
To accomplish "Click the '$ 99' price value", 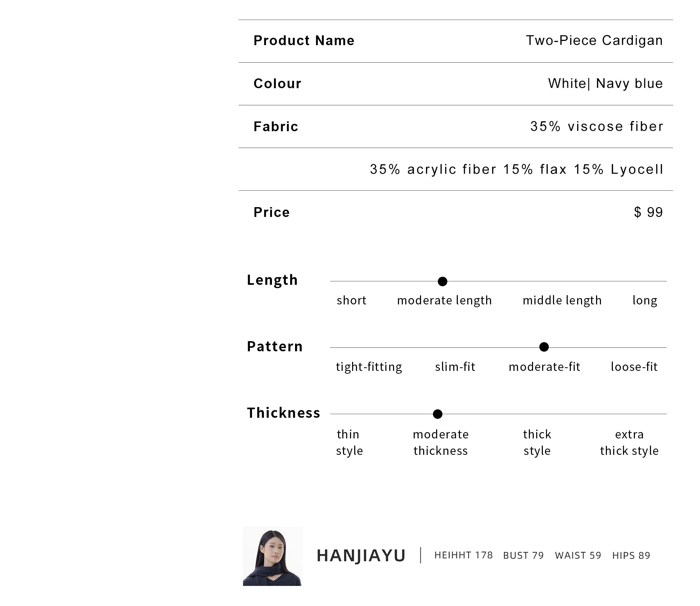I will click(648, 212).
